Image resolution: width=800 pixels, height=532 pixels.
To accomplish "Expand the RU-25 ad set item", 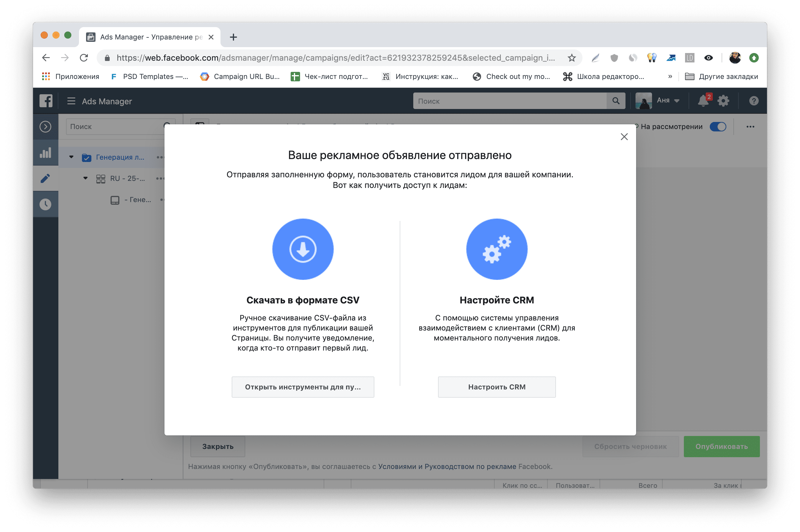I will 85,178.
